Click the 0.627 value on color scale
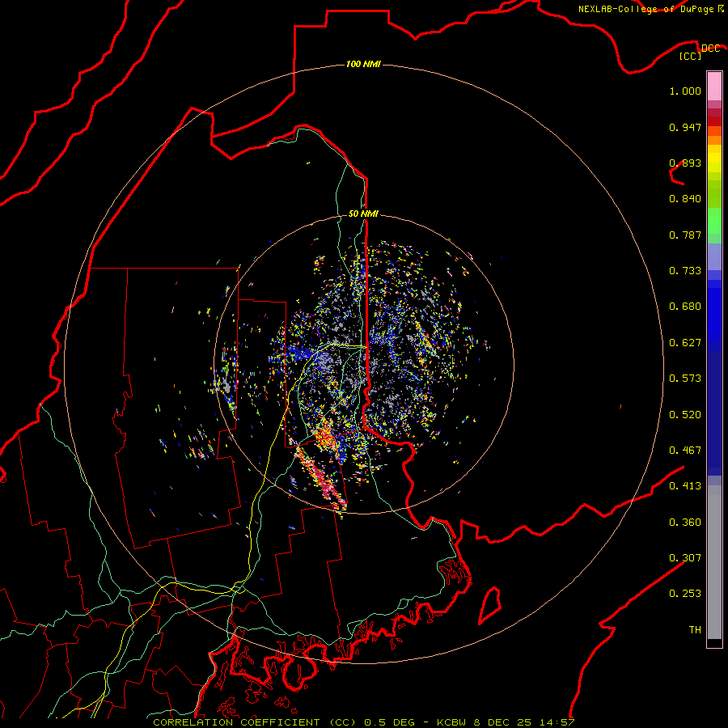 pyautogui.click(x=685, y=343)
